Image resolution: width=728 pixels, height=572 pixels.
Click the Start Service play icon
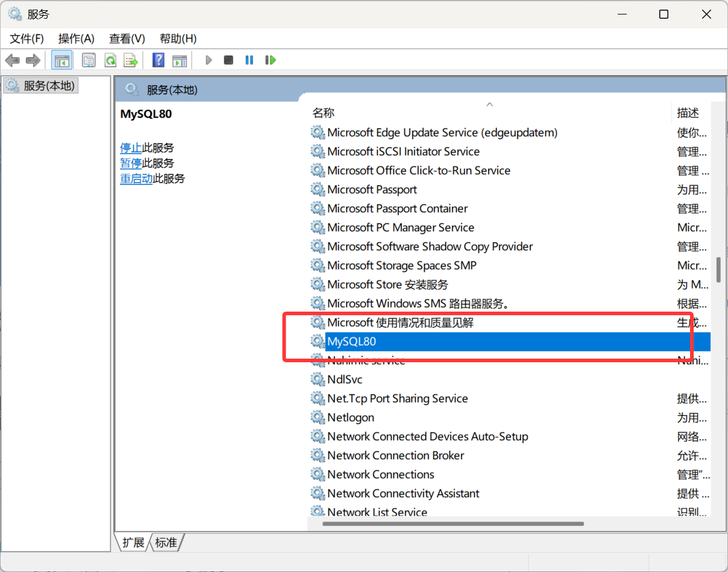click(209, 60)
